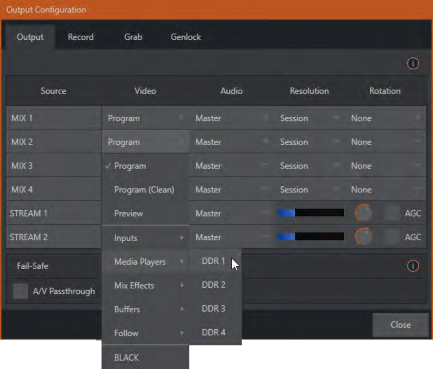Open the STREAM 1 audio Master dropdown
The width and height of the screenshot is (433, 369).
coord(232,213)
